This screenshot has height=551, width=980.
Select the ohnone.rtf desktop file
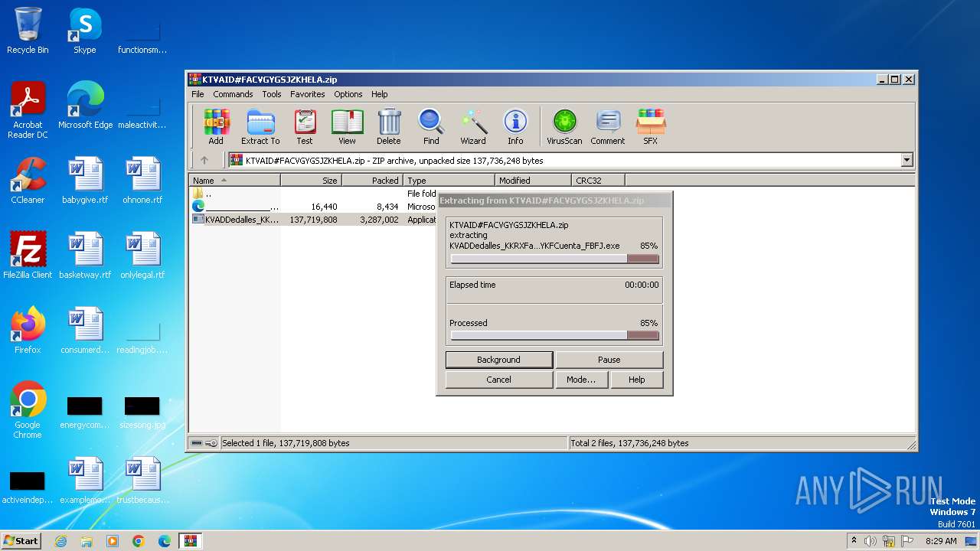pos(142,181)
